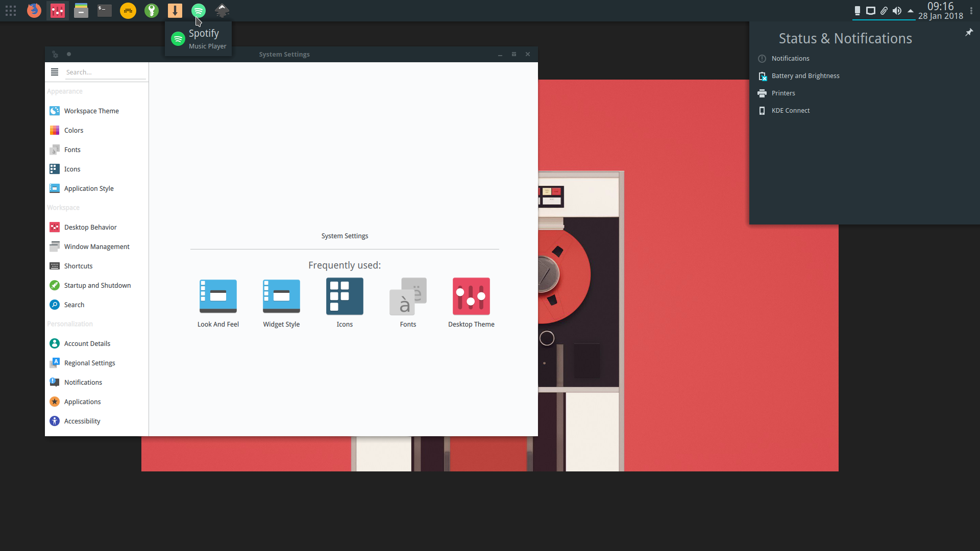
Task: Select Battery and Brightness entry
Action: [805, 76]
